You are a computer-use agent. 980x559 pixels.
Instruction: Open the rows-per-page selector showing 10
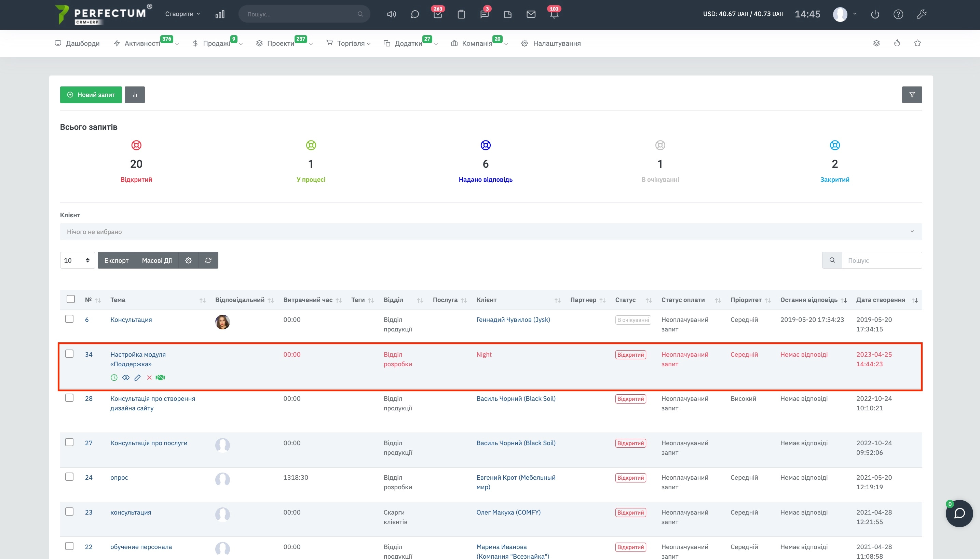pyautogui.click(x=78, y=260)
